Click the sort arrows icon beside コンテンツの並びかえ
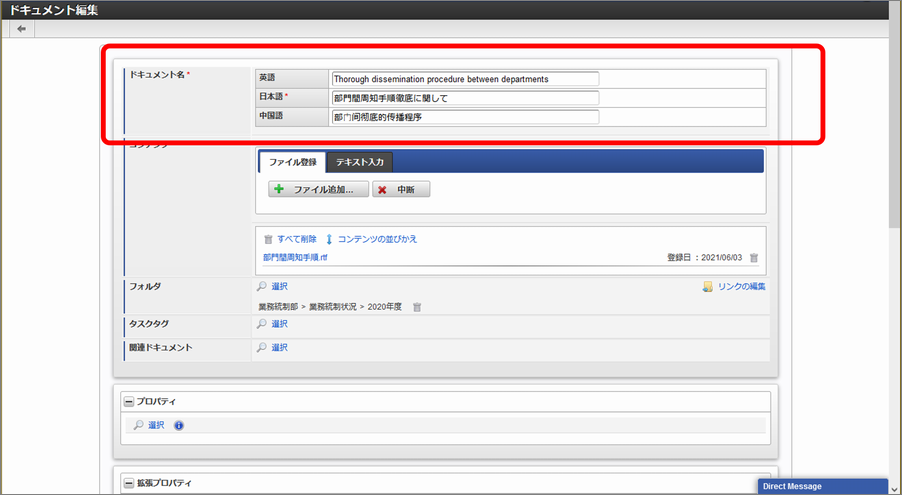902x495 pixels. pos(329,239)
